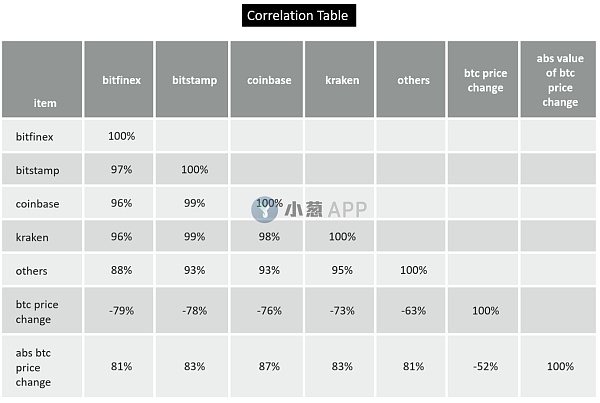
Task: Click the -79% cell in the bitfinex column
Action: [122, 311]
